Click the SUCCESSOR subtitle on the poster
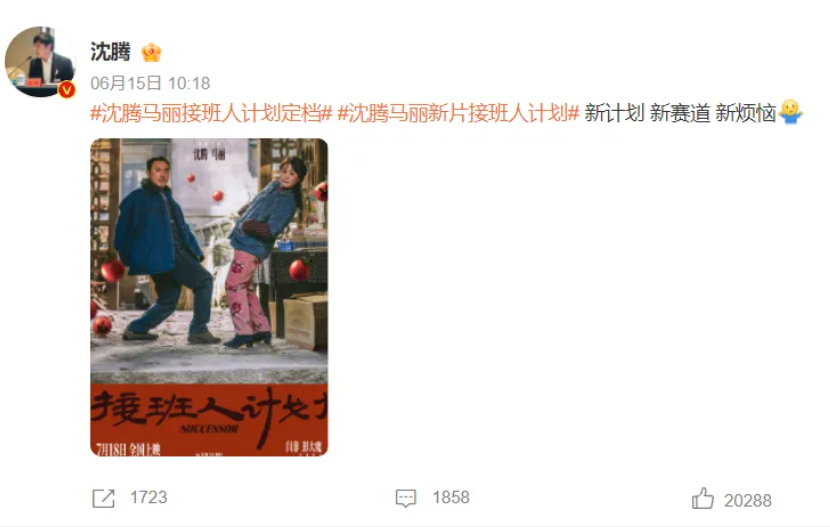The image size is (830, 527). click(x=209, y=429)
